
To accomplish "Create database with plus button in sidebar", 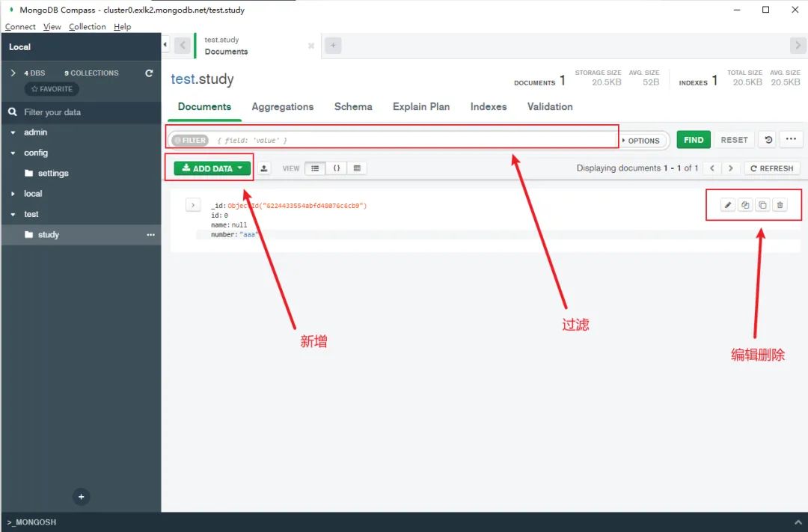I will (x=81, y=496).
